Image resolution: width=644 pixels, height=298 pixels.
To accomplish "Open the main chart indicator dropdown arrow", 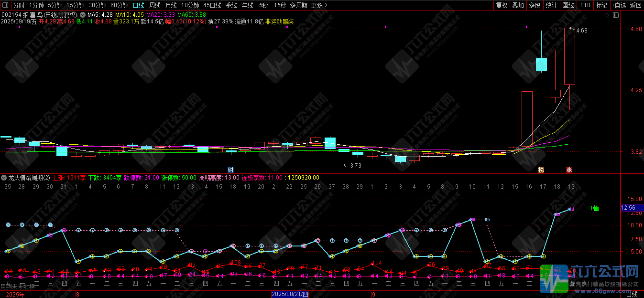I will click(x=83, y=15).
